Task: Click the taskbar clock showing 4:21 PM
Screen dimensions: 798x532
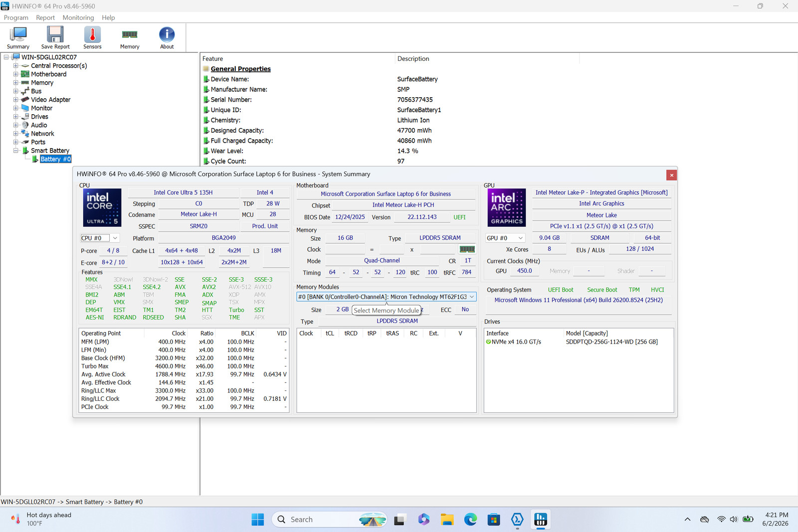Action: coord(776,520)
